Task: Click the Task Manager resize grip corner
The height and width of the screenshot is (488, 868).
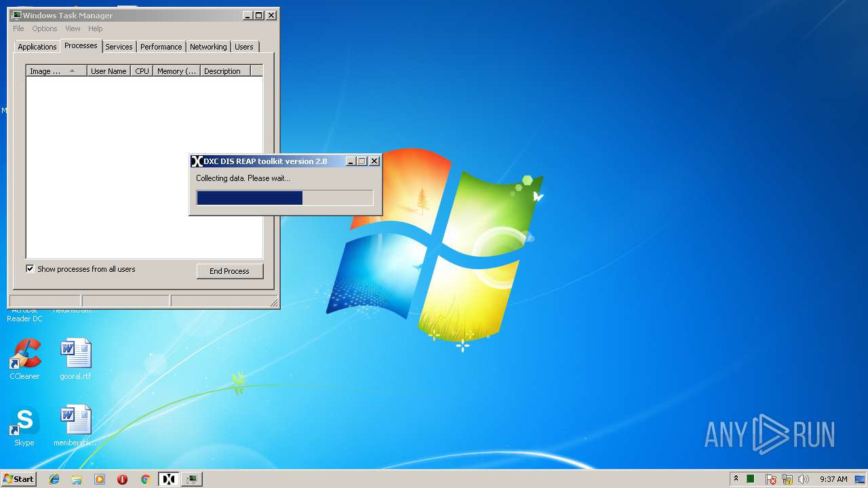Action: (x=273, y=302)
